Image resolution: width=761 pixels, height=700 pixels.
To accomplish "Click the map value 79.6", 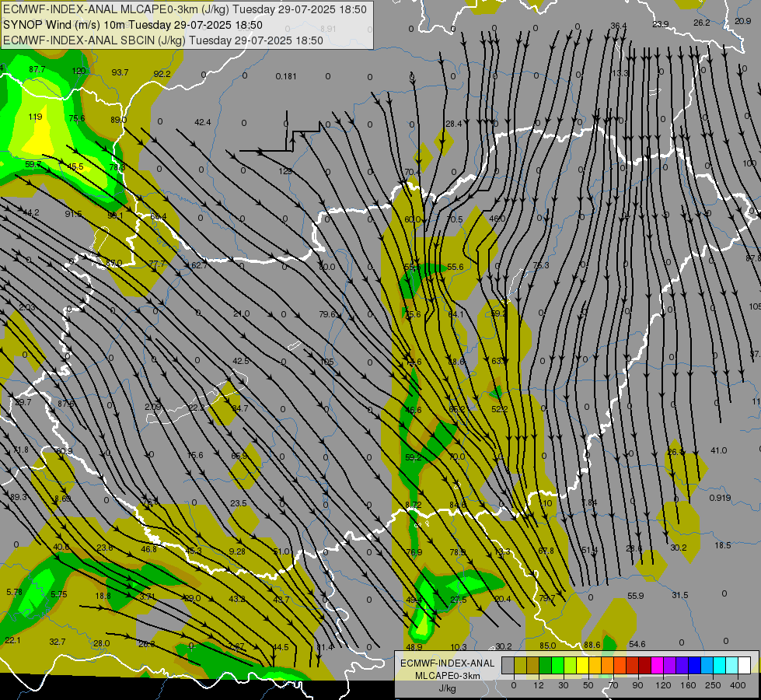I will click(327, 314).
